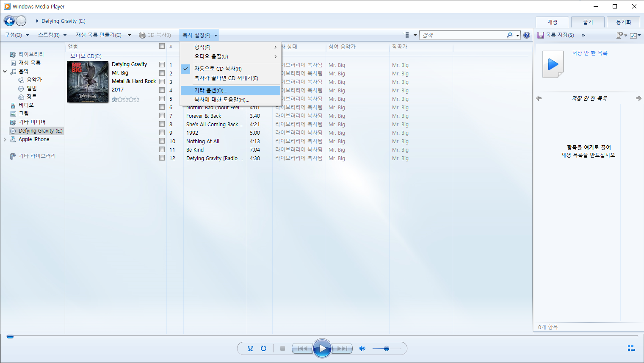This screenshot has width=644, height=363.
Task: Switch to the 동기화 tab
Action: [623, 22]
